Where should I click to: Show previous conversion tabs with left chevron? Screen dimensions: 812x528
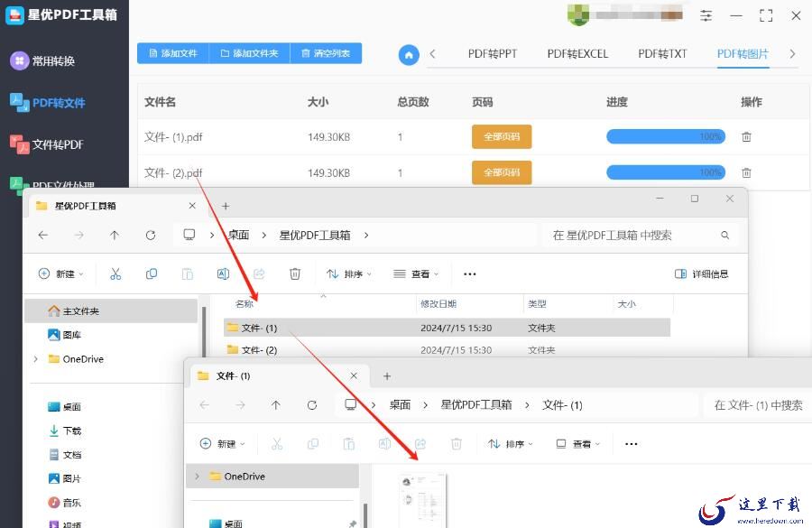tap(432, 54)
